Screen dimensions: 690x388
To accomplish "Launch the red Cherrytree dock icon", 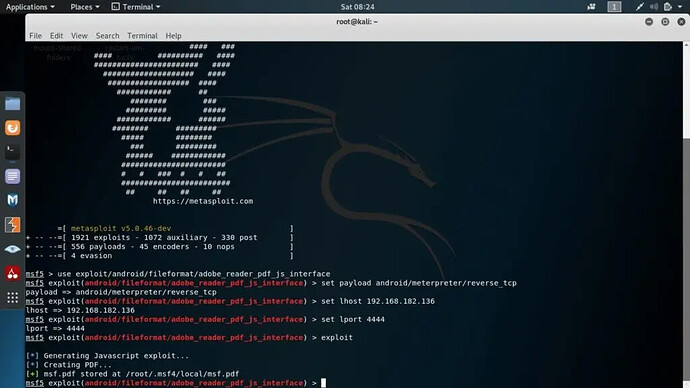I will click(12, 273).
